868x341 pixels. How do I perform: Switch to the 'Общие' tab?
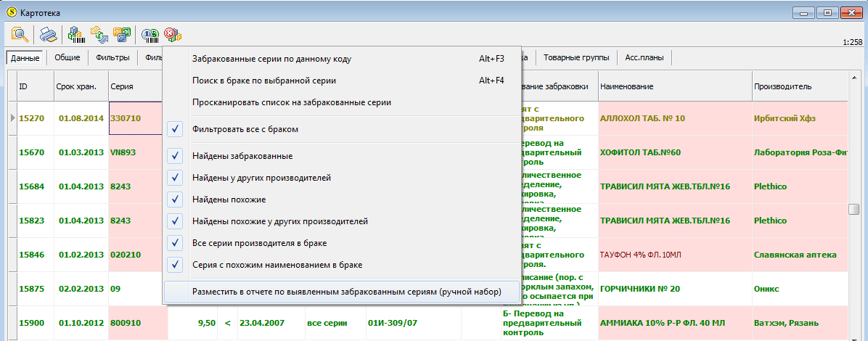tap(67, 57)
